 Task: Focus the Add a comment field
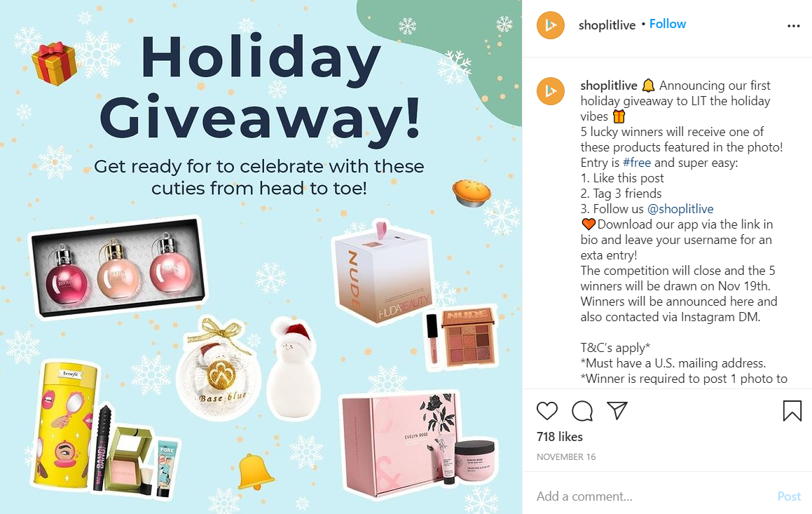point(652,496)
